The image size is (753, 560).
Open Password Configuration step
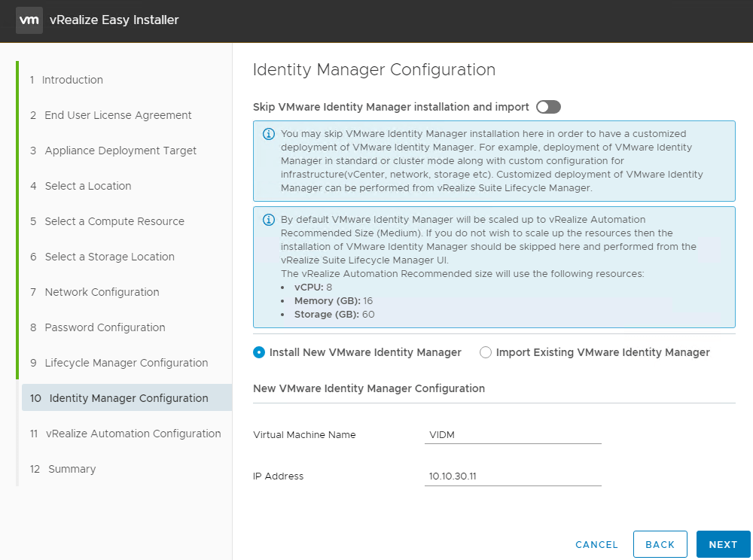(x=105, y=327)
